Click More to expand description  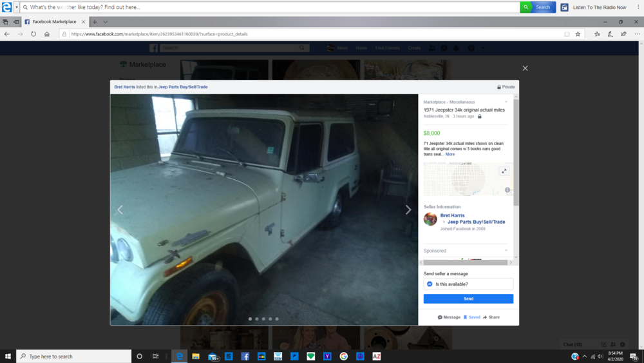tap(450, 154)
